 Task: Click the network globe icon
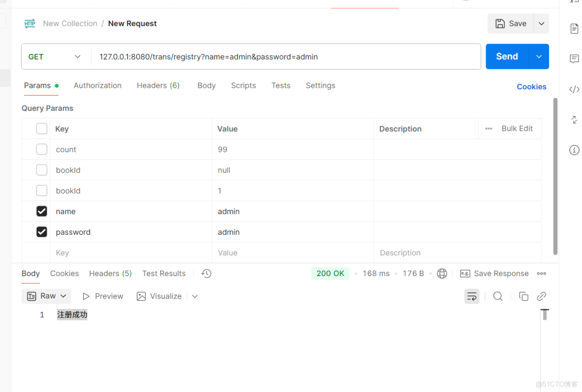pyautogui.click(x=442, y=274)
